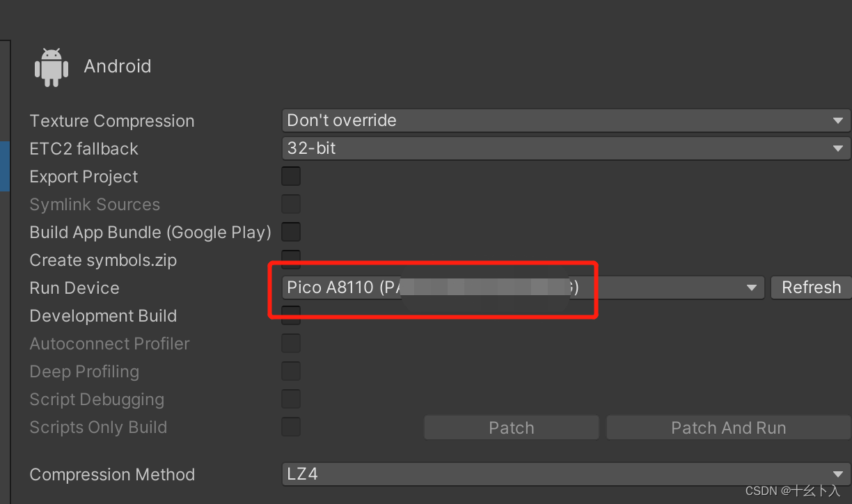Image resolution: width=852 pixels, height=504 pixels.
Task: Click the Development Build label
Action: point(103,316)
